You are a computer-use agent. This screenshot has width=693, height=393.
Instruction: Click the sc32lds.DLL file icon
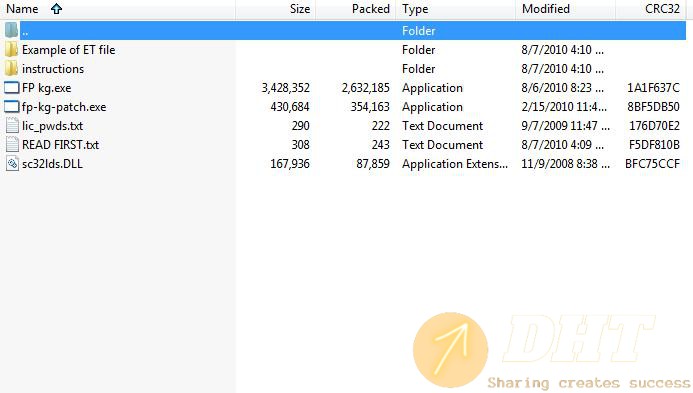(x=12, y=164)
